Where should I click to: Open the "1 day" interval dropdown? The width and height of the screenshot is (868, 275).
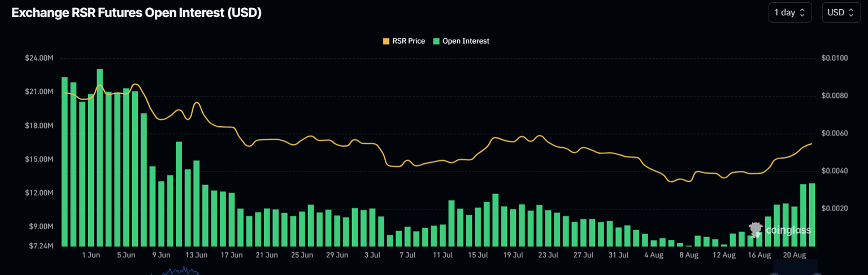coord(789,12)
